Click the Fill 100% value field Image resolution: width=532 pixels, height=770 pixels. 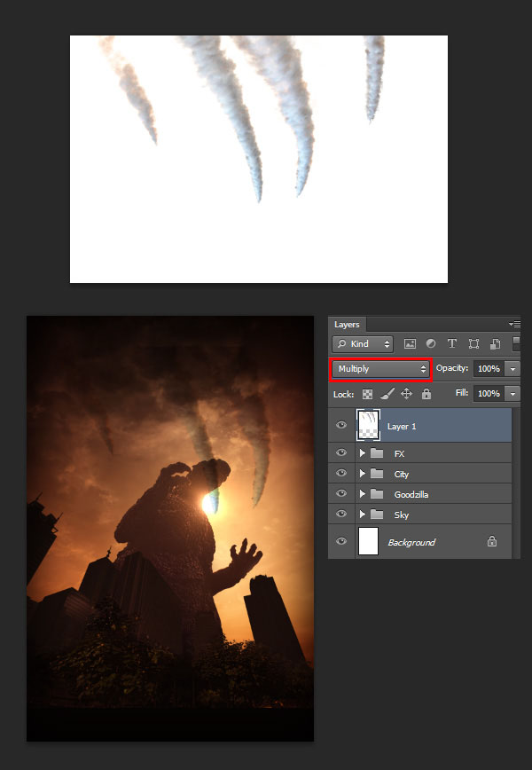pyautogui.click(x=489, y=393)
